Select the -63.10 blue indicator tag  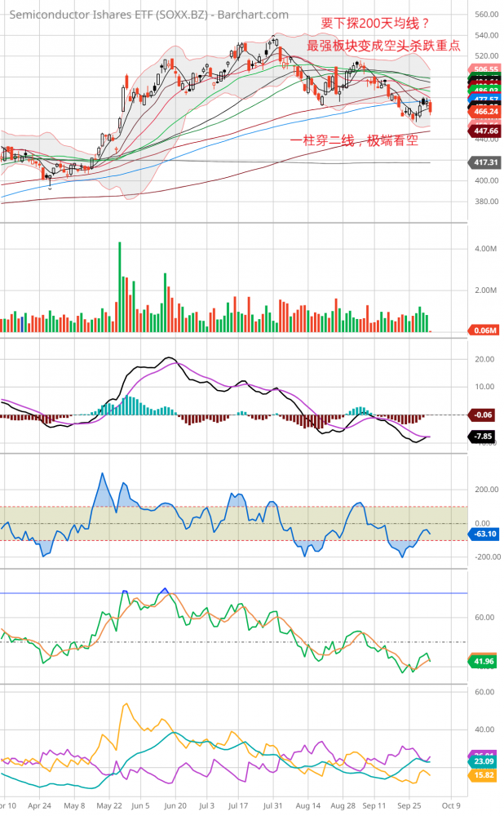point(486,534)
